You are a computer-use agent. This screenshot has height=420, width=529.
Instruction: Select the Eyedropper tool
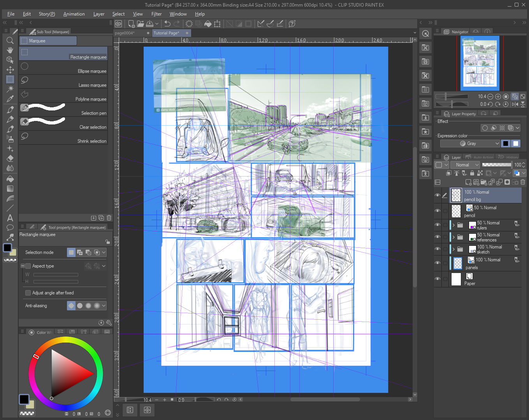pyautogui.click(x=10, y=99)
